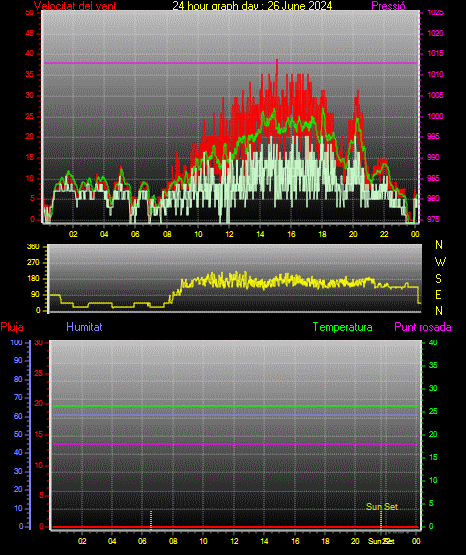
Task: Click the blue humidity line in bottom graph
Action: 235,415
